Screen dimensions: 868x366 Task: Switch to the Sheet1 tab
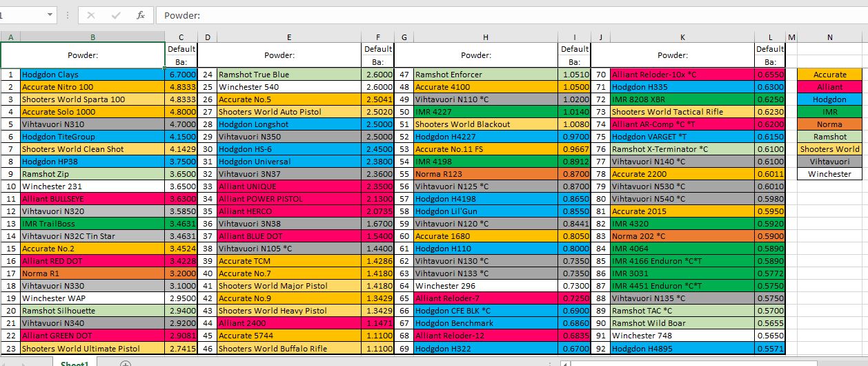74,363
